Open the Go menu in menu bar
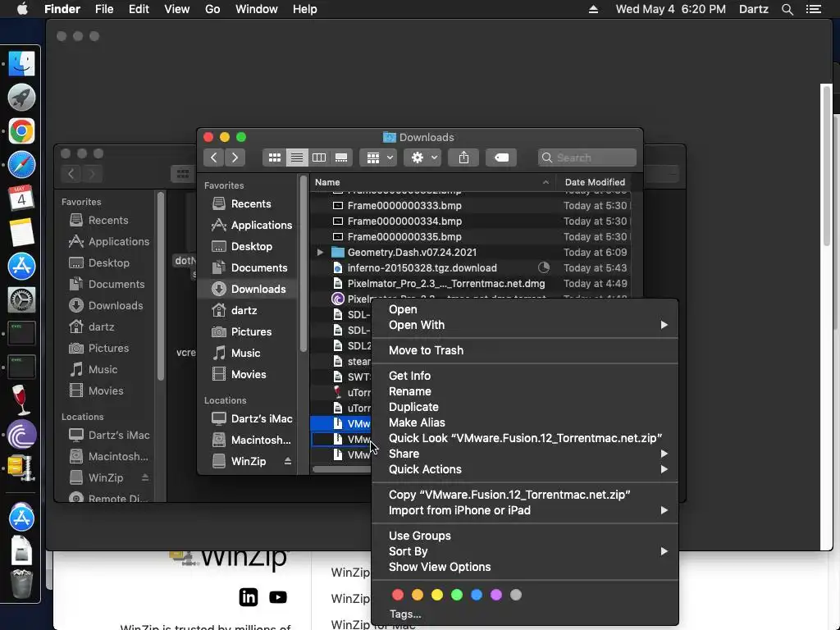The image size is (840, 630). 212,9
